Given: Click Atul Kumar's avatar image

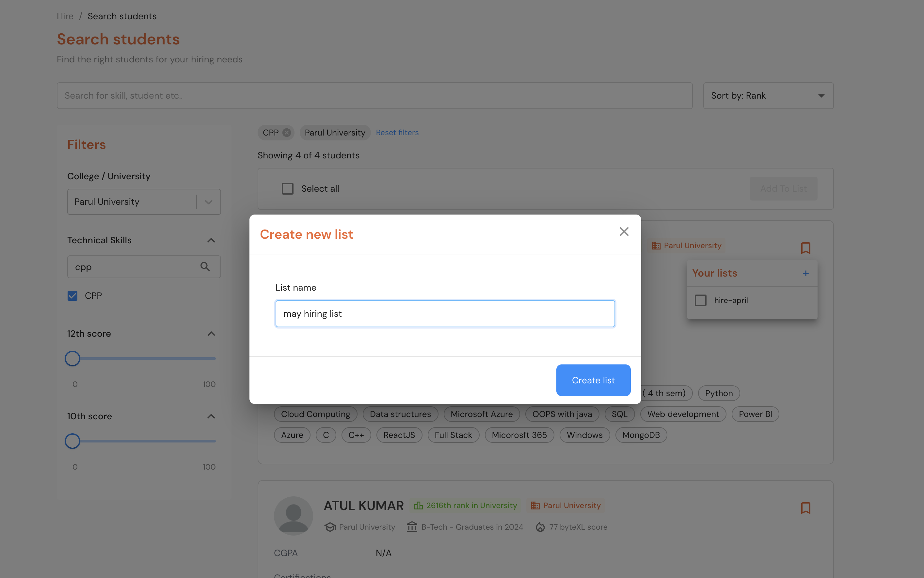Looking at the screenshot, I should [x=293, y=515].
